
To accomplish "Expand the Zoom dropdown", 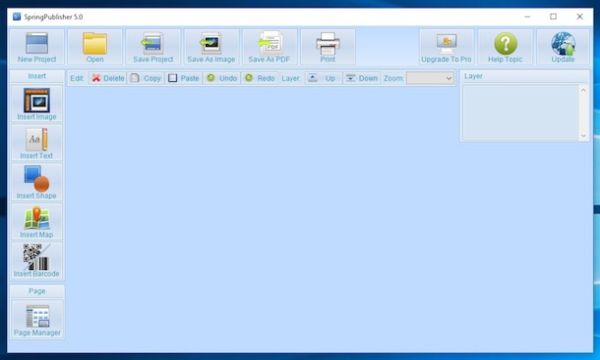I will (x=430, y=78).
